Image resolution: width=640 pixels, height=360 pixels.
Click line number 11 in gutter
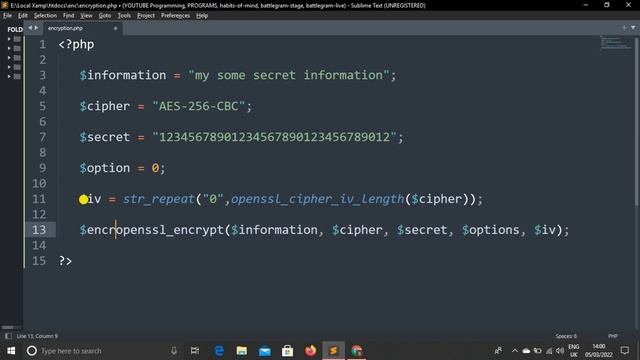39,199
